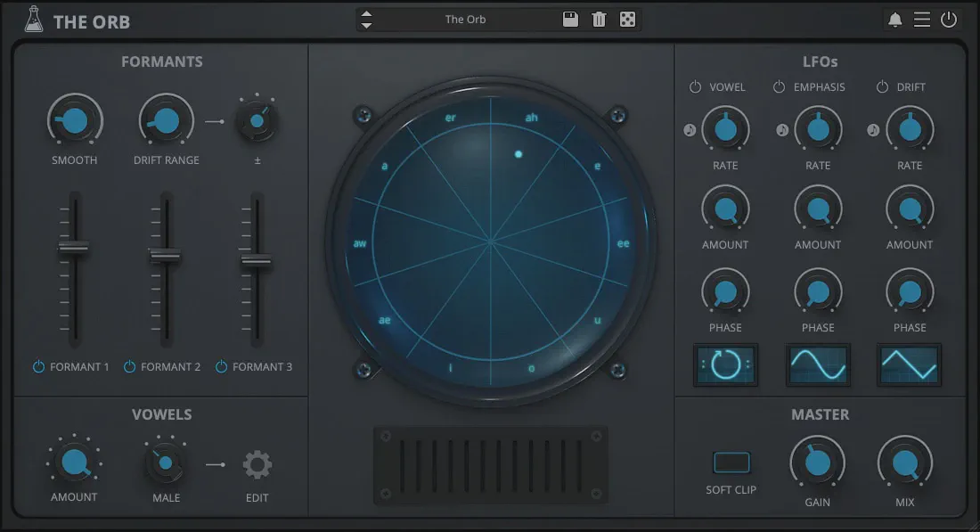This screenshot has height=532, width=980.
Task: Randomize settings with the dice icon
Action: [627, 20]
